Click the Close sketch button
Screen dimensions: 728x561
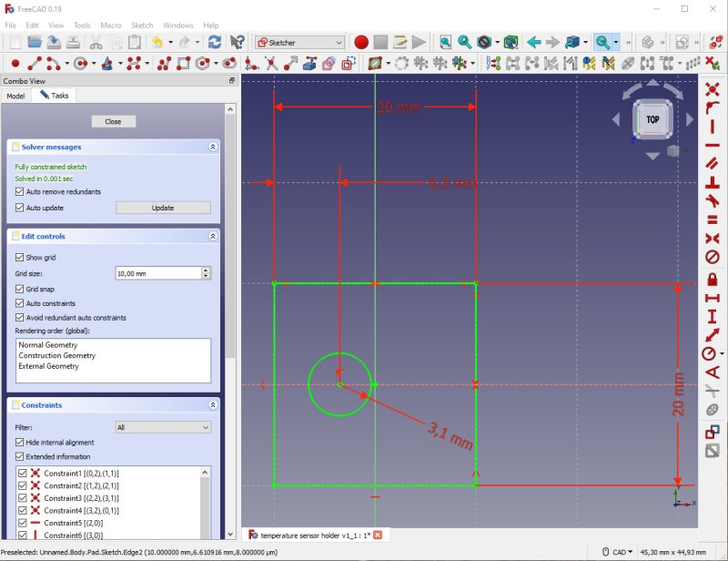click(113, 121)
